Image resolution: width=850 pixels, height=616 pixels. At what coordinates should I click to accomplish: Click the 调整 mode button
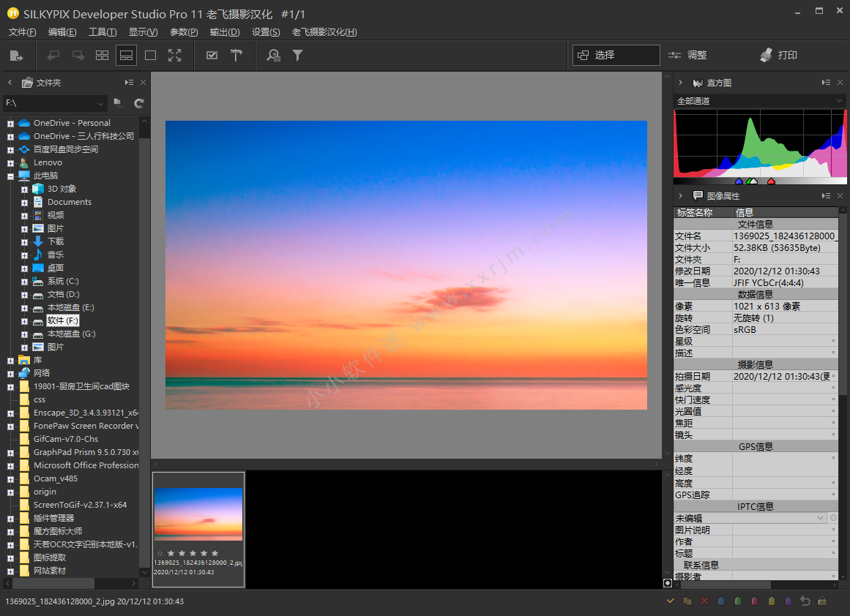pyautogui.click(x=688, y=56)
